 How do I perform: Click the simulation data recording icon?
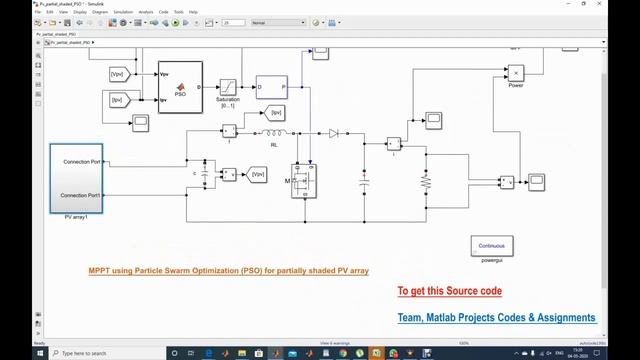(x=209, y=23)
